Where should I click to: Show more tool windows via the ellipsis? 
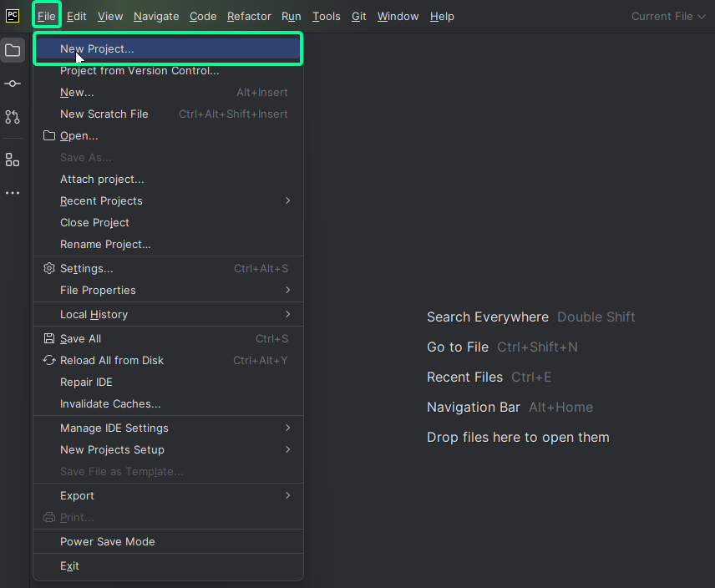click(13, 193)
